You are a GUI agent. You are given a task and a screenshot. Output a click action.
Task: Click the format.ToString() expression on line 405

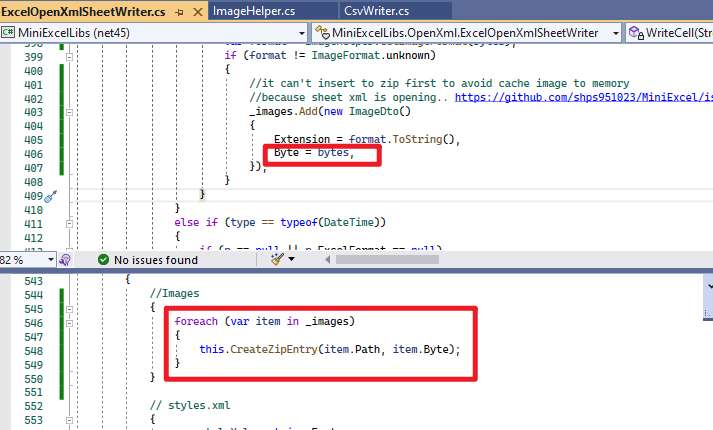pyautogui.click(x=401, y=139)
